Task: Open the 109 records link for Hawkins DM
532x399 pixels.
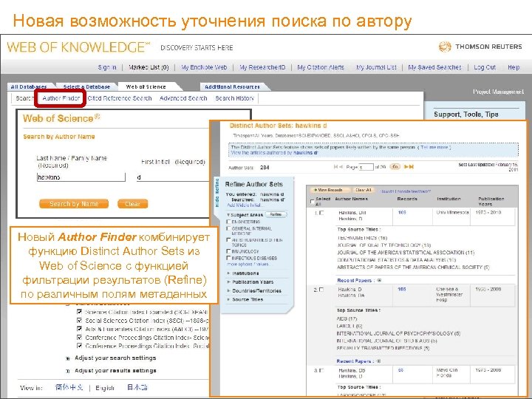Action: point(402,212)
